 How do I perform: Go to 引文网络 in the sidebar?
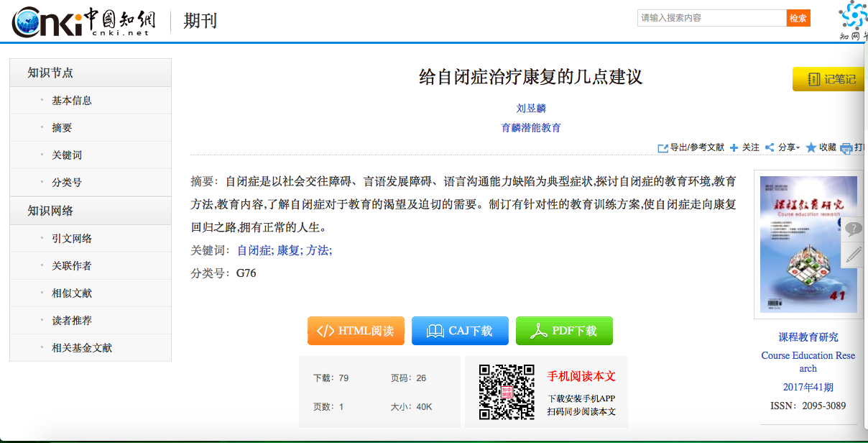[72, 239]
